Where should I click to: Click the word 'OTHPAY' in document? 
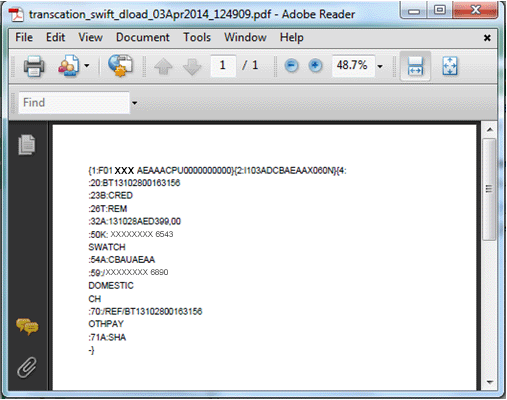tap(106, 324)
